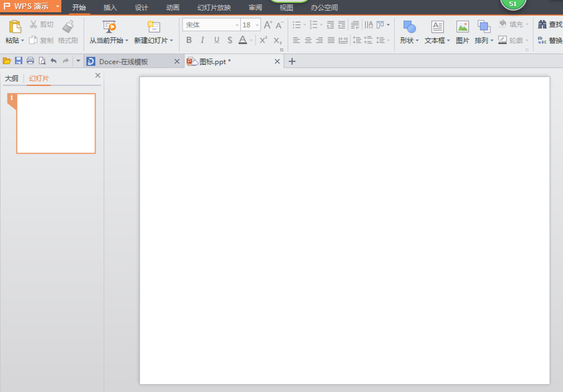Click the New Slide icon

tap(153, 26)
